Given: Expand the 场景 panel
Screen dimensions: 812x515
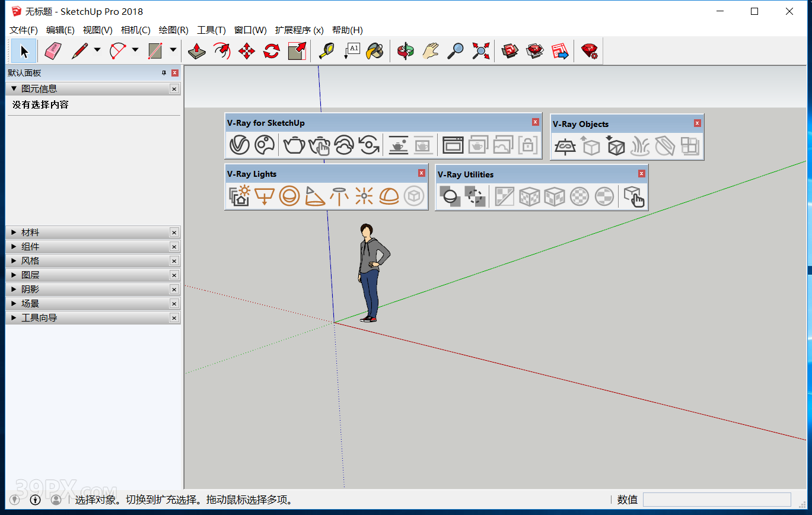Looking at the screenshot, I should pos(14,304).
